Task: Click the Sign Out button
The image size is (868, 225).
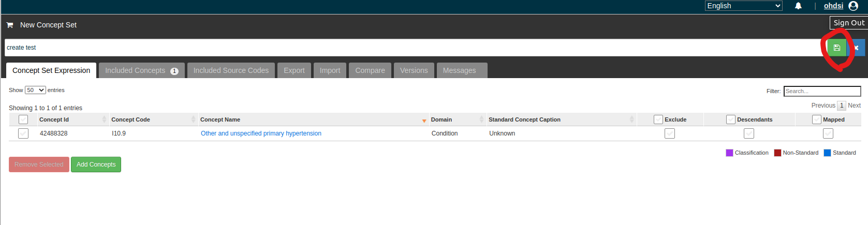Action: tap(849, 23)
